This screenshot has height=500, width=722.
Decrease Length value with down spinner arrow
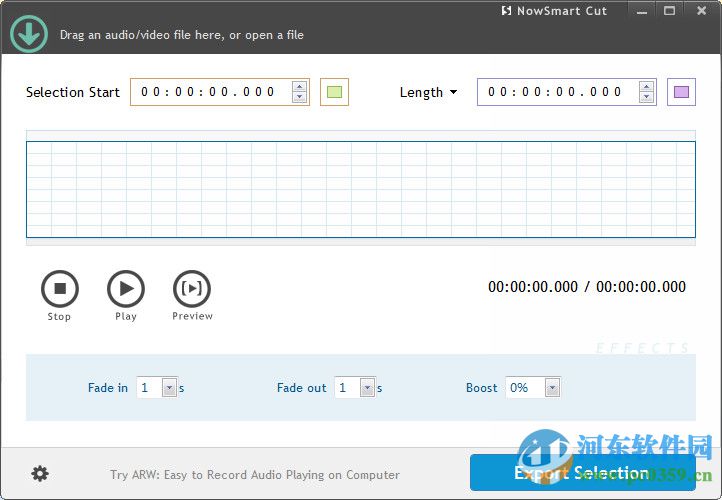point(646,97)
